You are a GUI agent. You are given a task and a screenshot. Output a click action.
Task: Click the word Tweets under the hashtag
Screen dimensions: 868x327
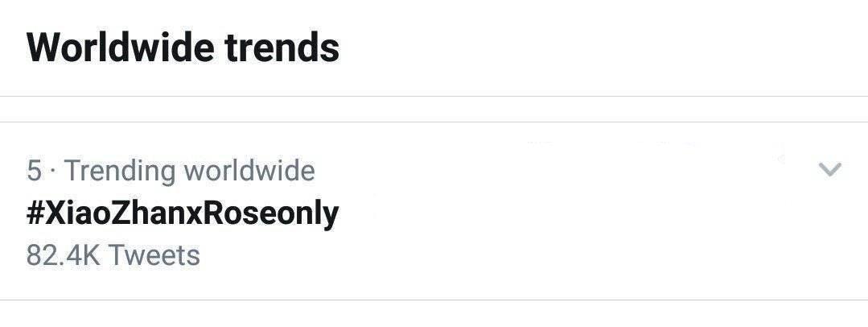click(154, 255)
